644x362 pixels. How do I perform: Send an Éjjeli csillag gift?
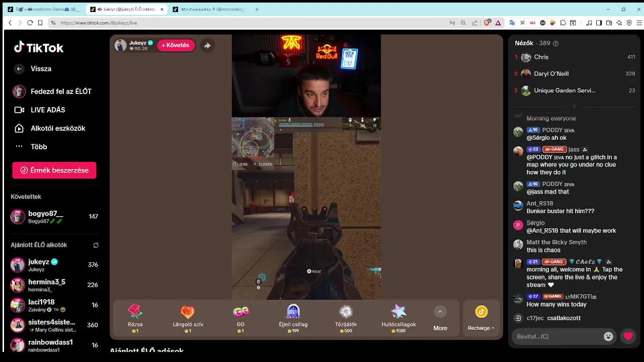click(x=293, y=318)
